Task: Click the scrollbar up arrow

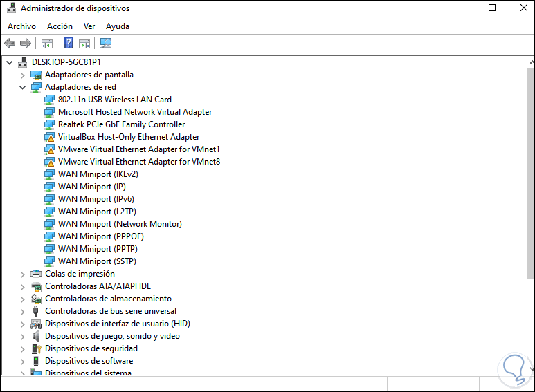Action: (x=532, y=63)
